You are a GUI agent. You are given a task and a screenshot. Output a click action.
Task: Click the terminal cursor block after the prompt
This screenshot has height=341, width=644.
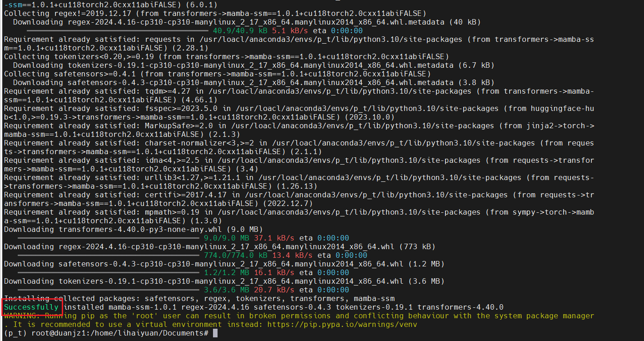pyautogui.click(x=215, y=333)
